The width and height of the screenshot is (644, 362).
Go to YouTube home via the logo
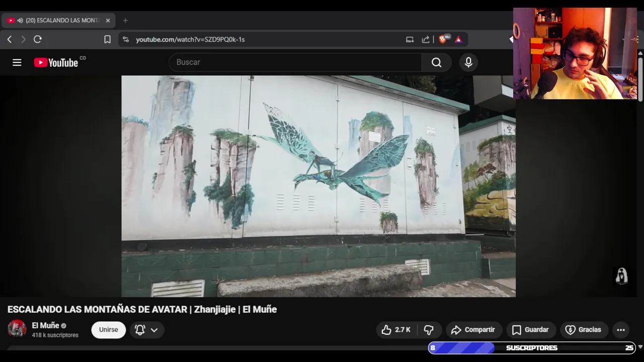[x=56, y=62]
